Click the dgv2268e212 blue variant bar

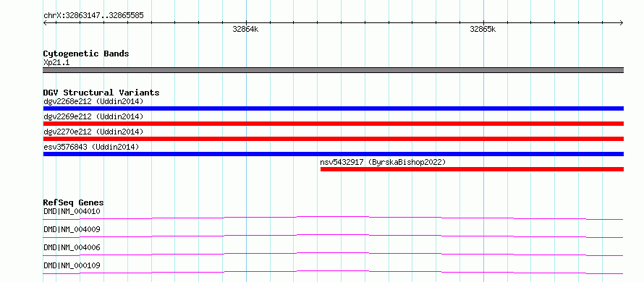click(334, 108)
